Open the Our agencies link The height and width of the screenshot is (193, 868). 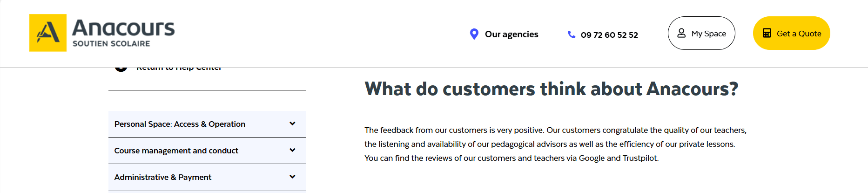pyautogui.click(x=511, y=34)
